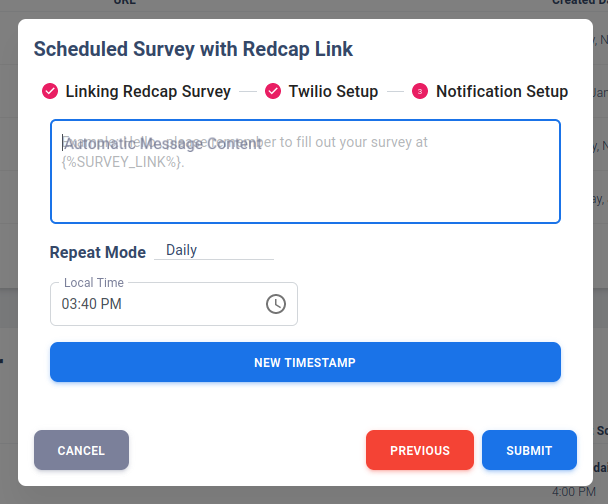Viewport: 608px width, 504px height.
Task: Jump to the Twilio Setup step
Action: tap(333, 92)
